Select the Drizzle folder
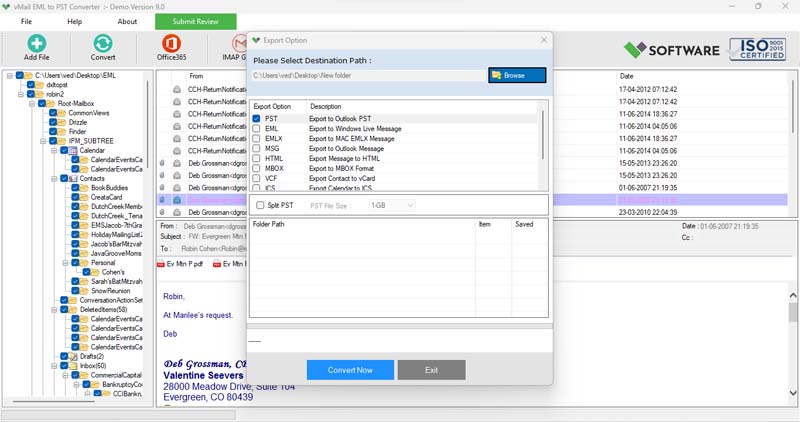Image resolution: width=800 pixels, height=422 pixels. click(x=78, y=122)
